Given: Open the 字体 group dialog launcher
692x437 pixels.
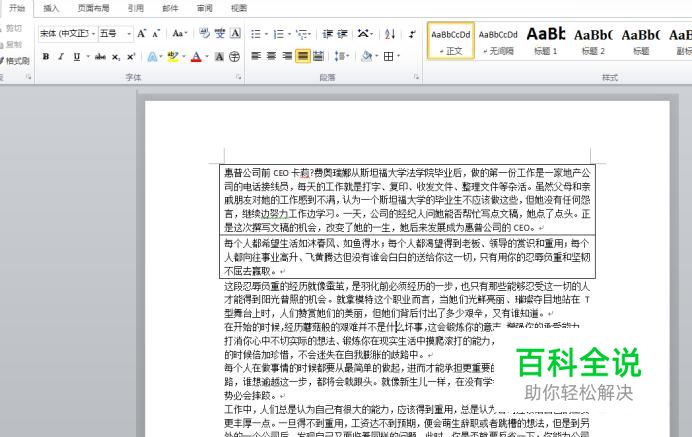Looking at the screenshot, I should [x=239, y=77].
